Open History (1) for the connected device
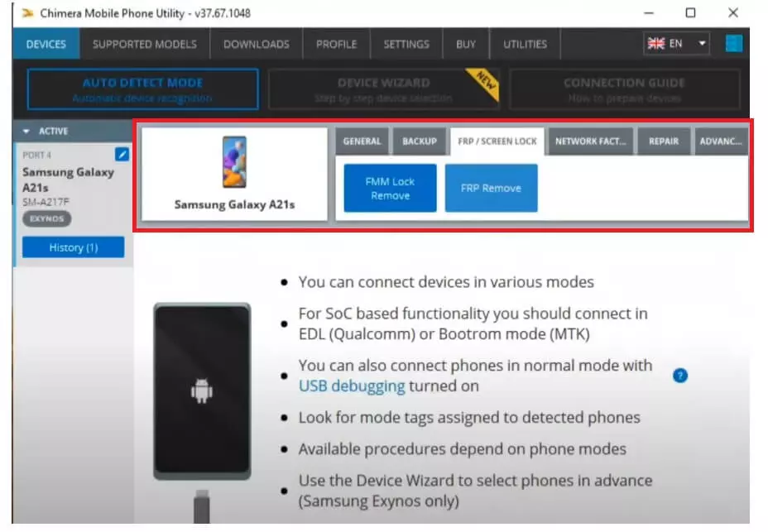This screenshot has height=532, width=768. coord(73,247)
